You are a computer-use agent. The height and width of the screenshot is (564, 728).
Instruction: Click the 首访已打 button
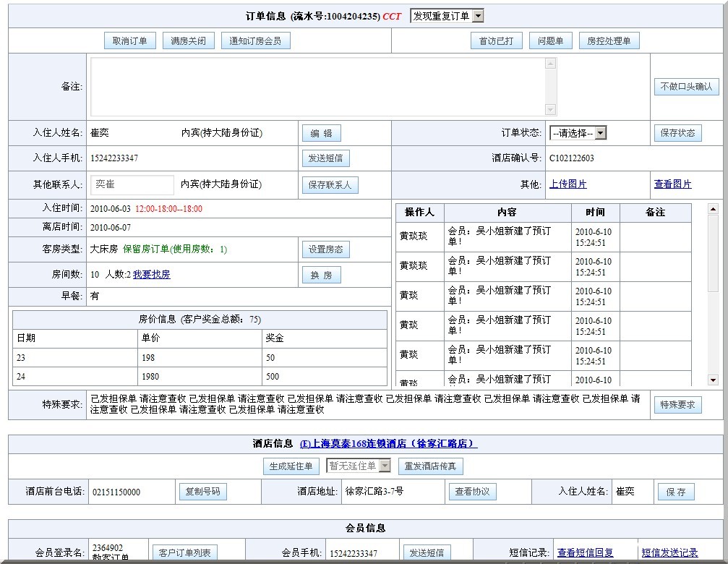(497, 40)
